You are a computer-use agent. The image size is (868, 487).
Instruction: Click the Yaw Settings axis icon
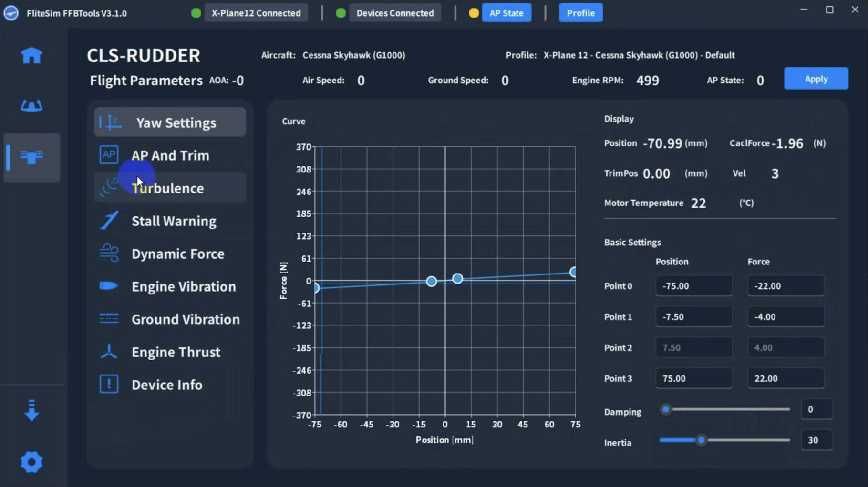click(x=111, y=122)
